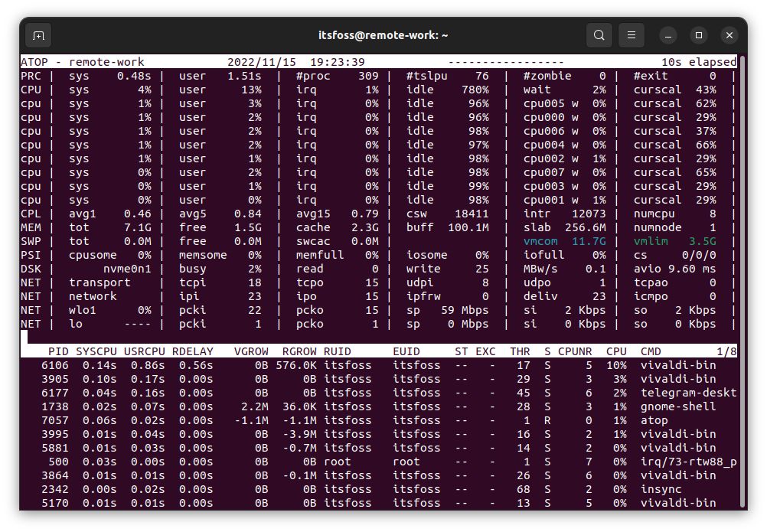Click the ATOP header label
Viewport: 767px width, 532px height.
coord(34,62)
